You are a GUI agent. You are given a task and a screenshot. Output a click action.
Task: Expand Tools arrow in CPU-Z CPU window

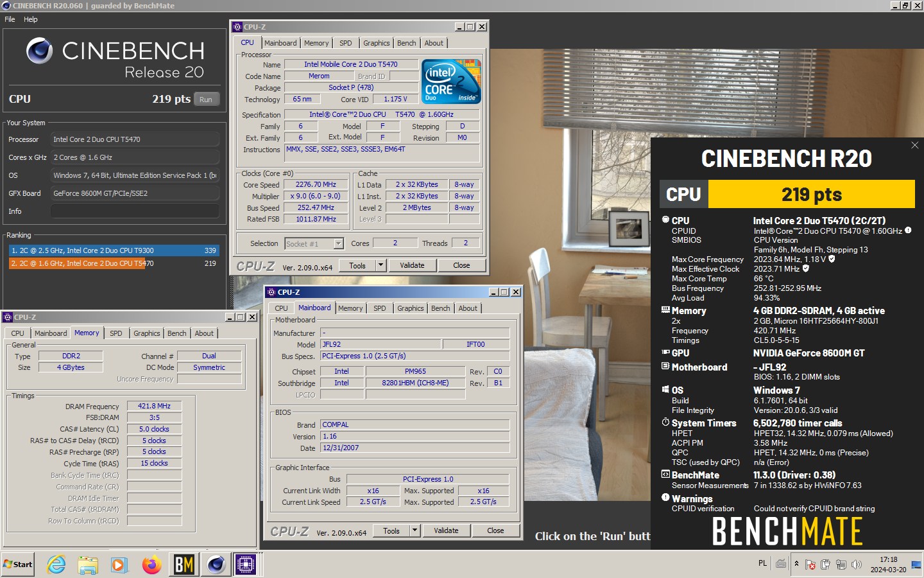381,265
